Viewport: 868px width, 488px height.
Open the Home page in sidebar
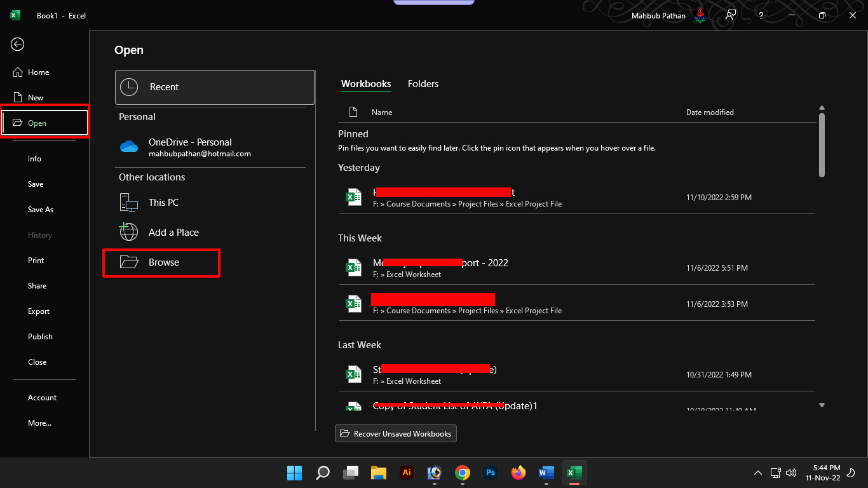point(38,72)
